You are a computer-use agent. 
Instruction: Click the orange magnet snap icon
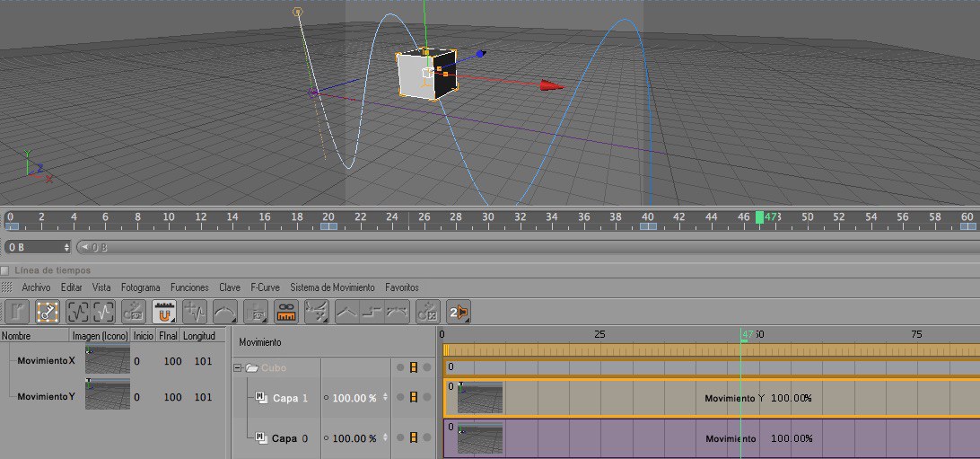tap(164, 312)
